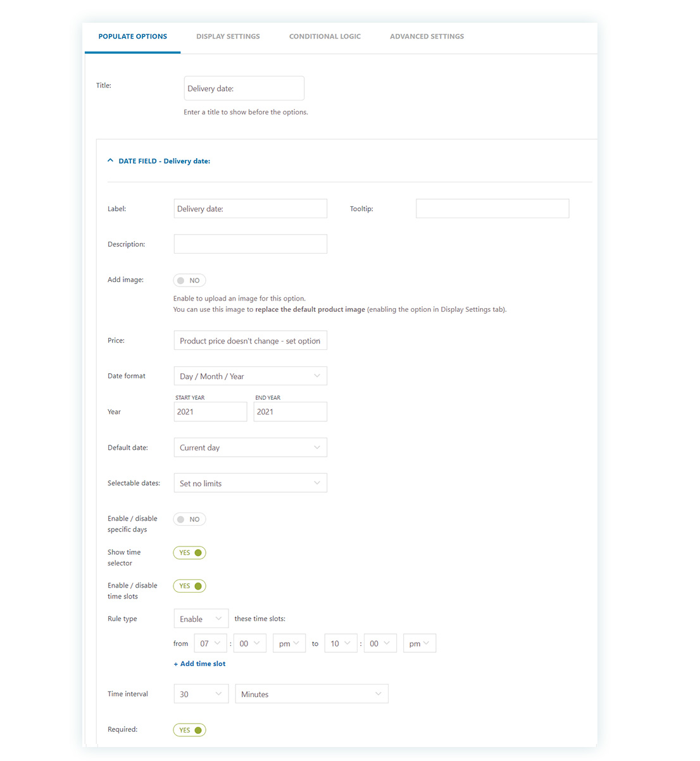Switch to Display Settings tab
Screen dimensions: 700x761
(x=228, y=37)
